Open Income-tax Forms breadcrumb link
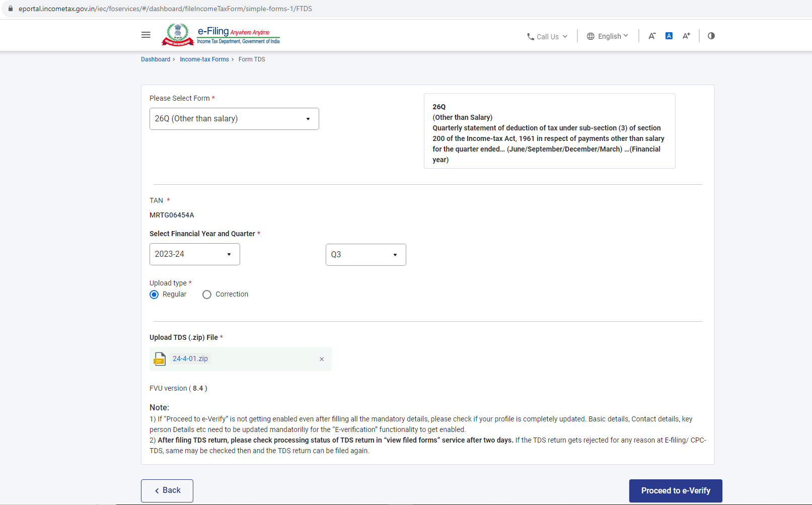 (x=204, y=59)
